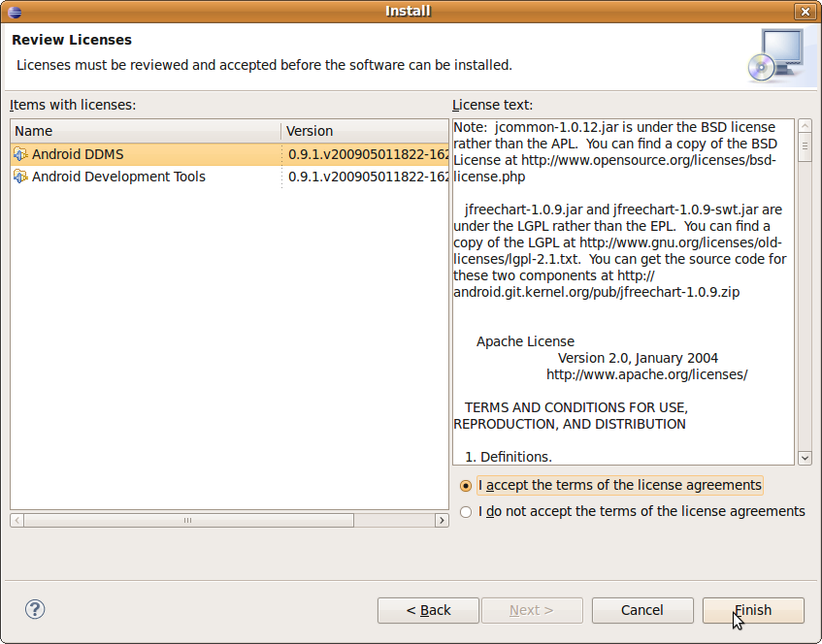Click the Android DDMS version cell

click(x=368, y=154)
